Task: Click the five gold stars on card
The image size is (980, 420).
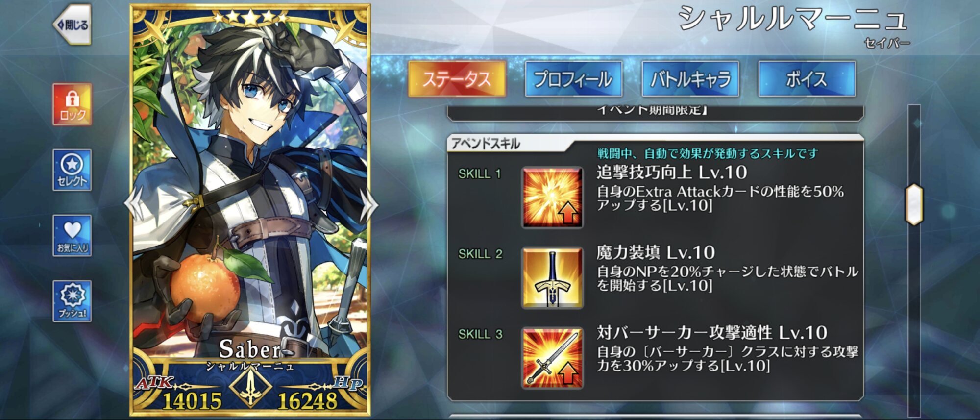Action: click(x=250, y=18)
